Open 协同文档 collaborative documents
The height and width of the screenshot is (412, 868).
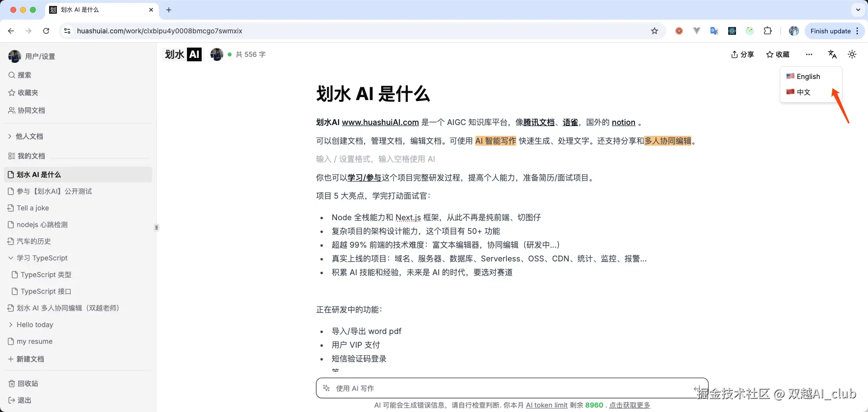(x=26, y=110)
